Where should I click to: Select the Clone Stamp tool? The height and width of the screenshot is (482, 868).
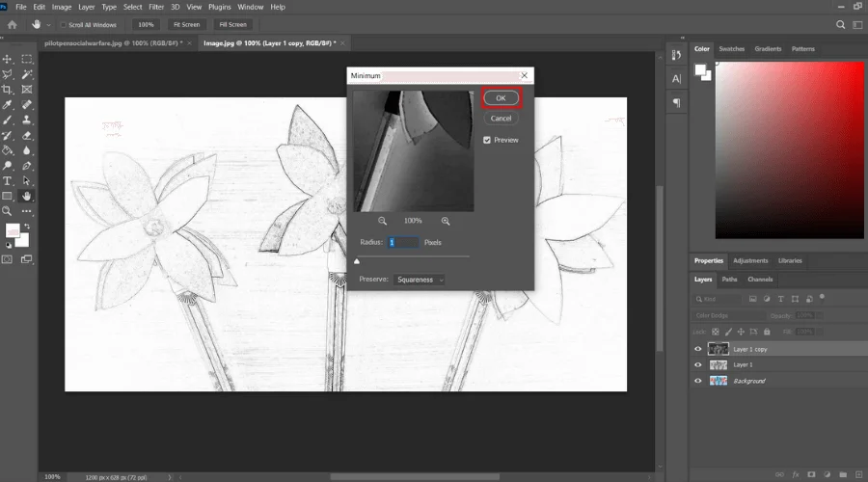click(27, 120)
